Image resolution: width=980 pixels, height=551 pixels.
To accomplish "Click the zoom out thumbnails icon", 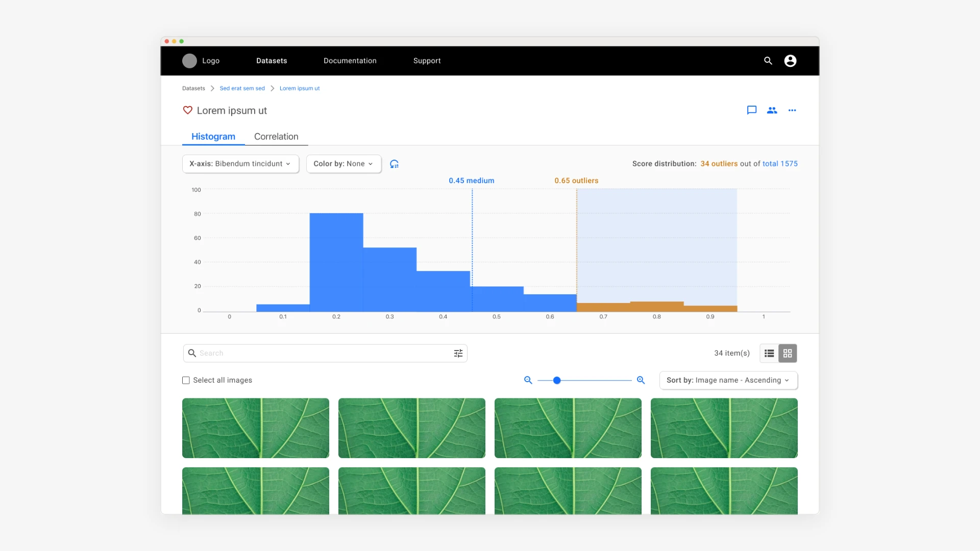I will [x=528, y=380].
